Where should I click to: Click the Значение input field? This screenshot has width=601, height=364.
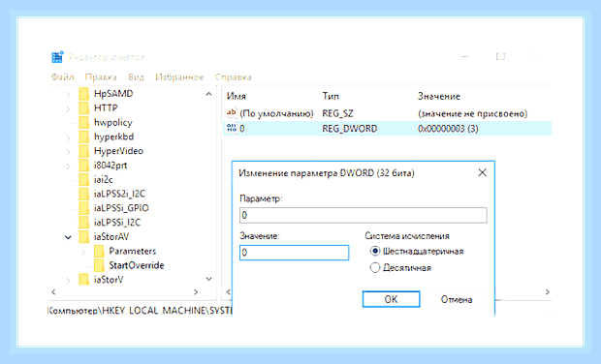(294, 253)
